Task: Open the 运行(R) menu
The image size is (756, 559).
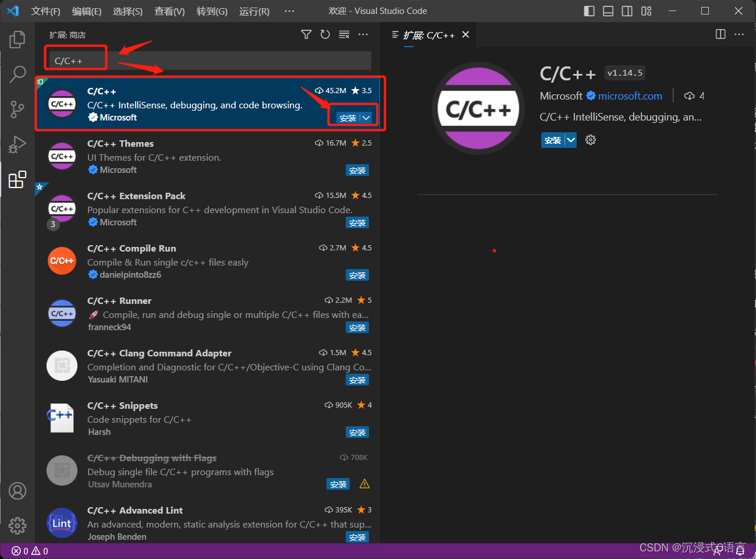Action: point(254,11)
